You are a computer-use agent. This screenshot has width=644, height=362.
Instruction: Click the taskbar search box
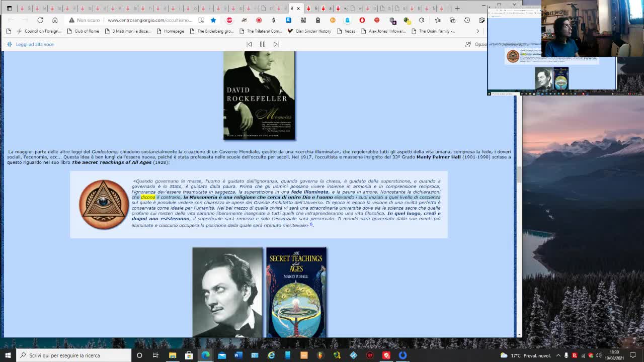click(x=74, y=355)
